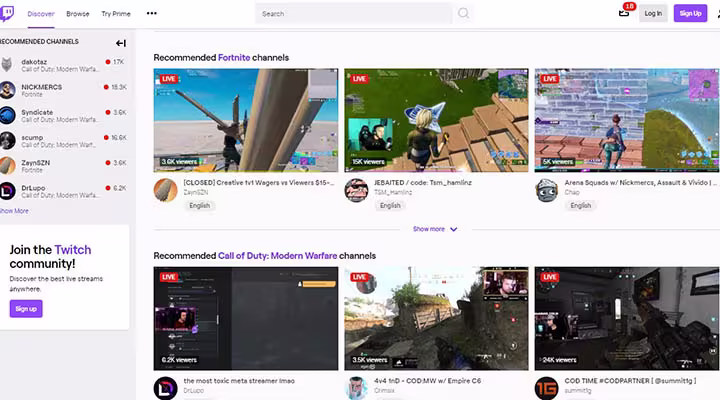Screen dimensions: 720x400
Task: Open 4v4 SnD COD:MW stream thumbnail
Action: (x=436, y=318)
